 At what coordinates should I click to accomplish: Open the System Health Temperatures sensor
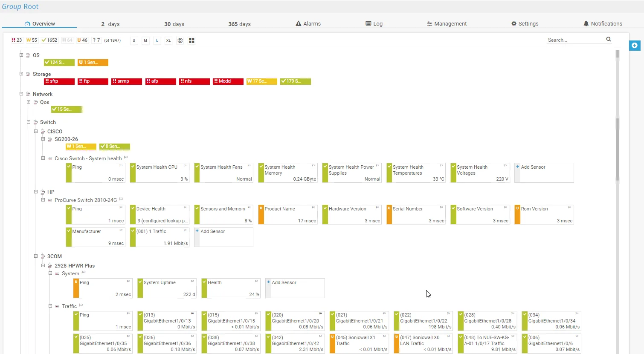point(416,173)
